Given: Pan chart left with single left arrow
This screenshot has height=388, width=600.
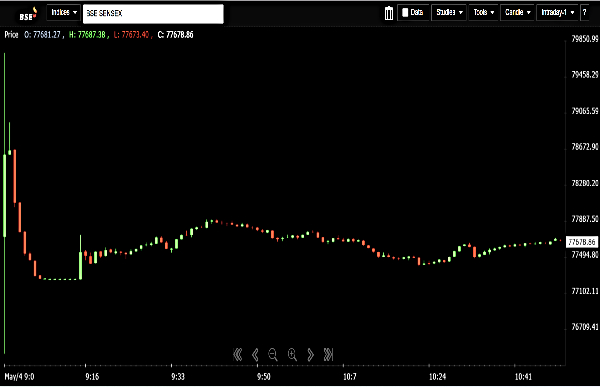Looking at the screenshot, I should [255, 355].
